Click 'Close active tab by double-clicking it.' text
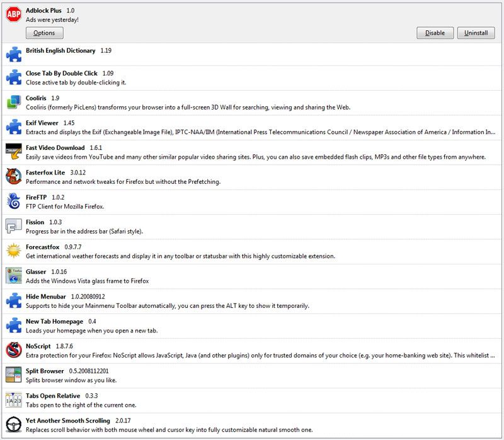Screen dimensions: 504x440 pyautogui.click(x=76, y=82)
